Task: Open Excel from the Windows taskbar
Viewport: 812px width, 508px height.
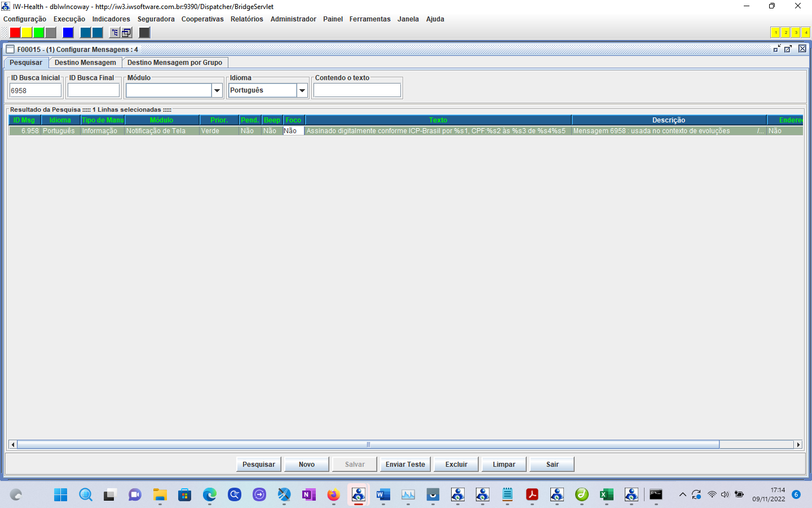Action: [x=606, y=495]
